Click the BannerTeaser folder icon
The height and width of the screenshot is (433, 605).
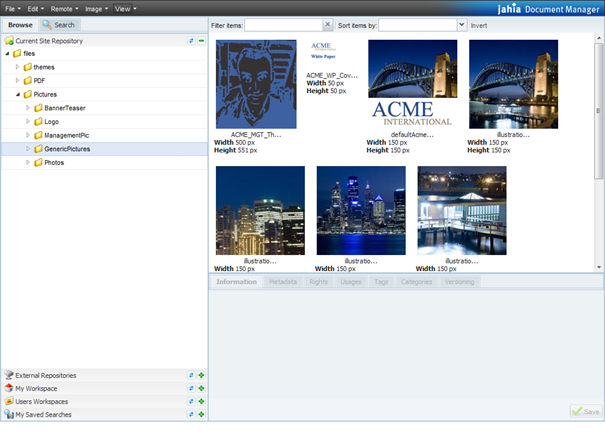coord(38,108)
